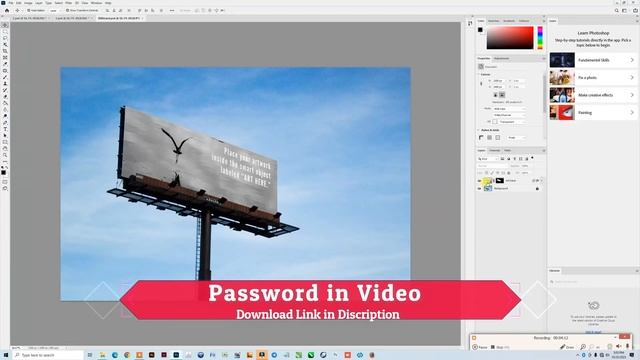This screenshot has height=360, width=640.
Task: Select the Rectangle shape tool
Action: 5,142
